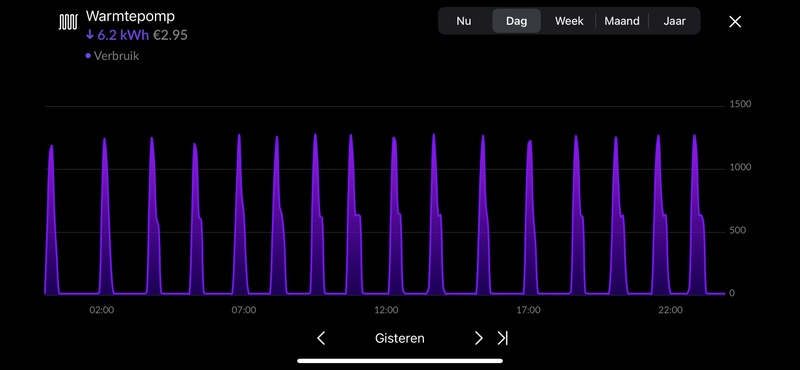Select the Dag tab
This screenshot has height=370, width=800.
click(516, 21)
